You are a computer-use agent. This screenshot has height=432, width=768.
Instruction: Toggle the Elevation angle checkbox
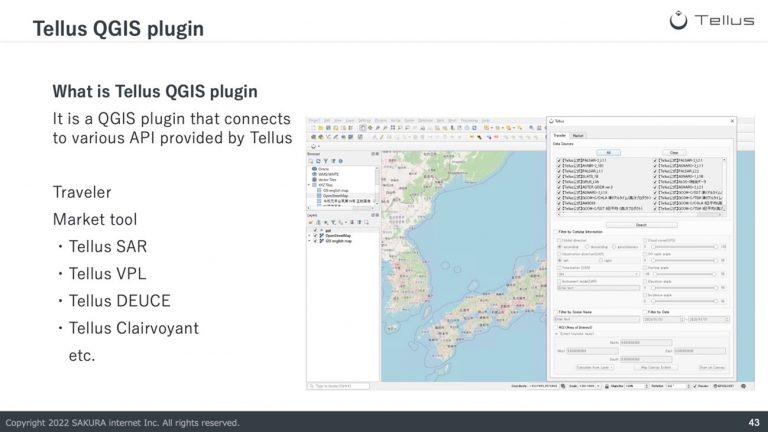645,282
